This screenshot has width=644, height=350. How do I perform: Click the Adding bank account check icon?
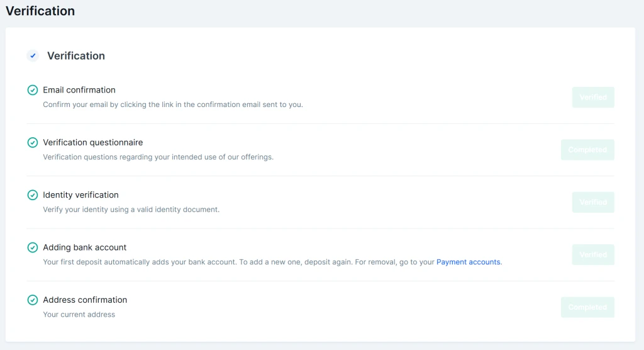tap(33, 247)
